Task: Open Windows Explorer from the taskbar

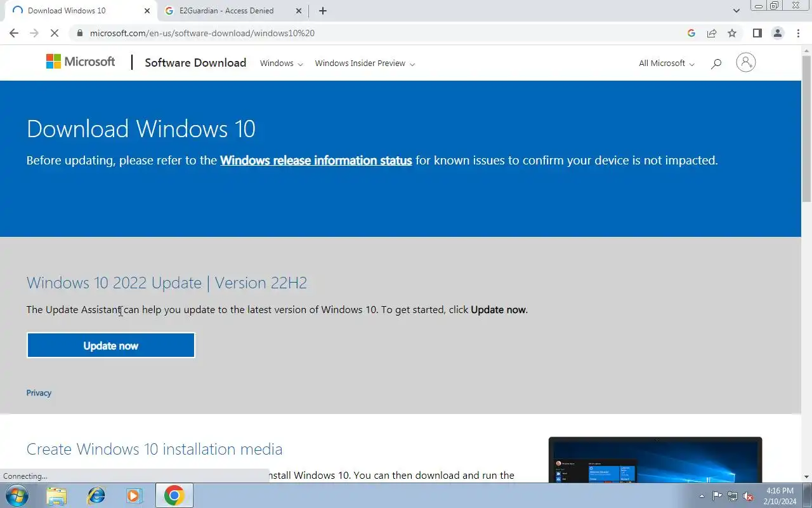Action: (56, 495)
